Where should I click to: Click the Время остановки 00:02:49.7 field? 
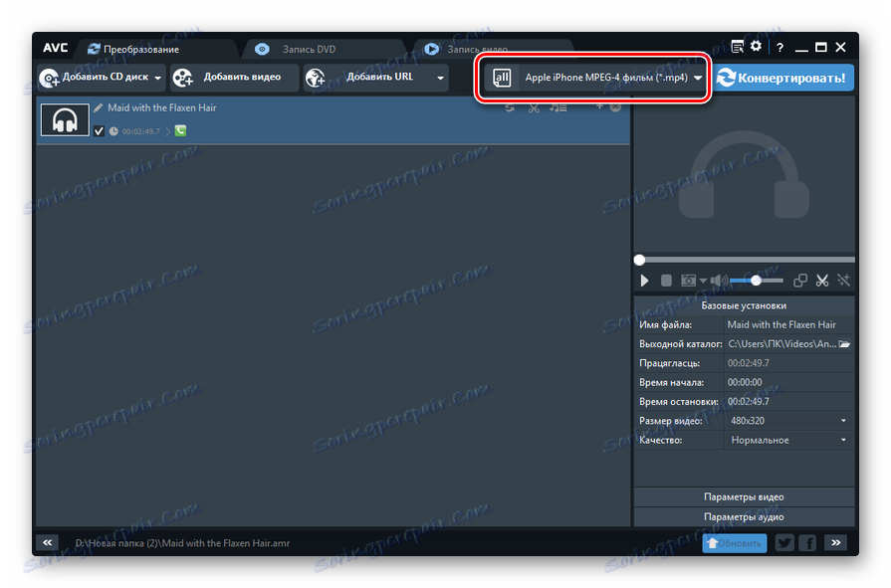tap(788, 402)
